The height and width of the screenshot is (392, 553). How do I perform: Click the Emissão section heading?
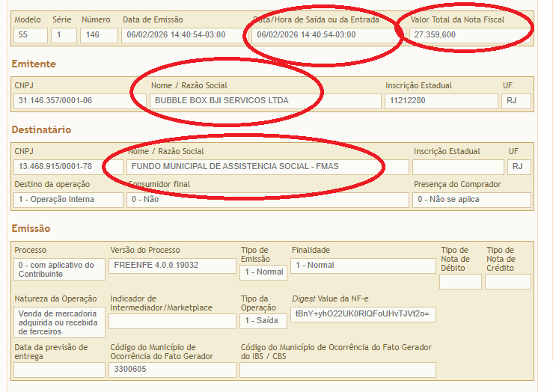[x=31, y=229]
